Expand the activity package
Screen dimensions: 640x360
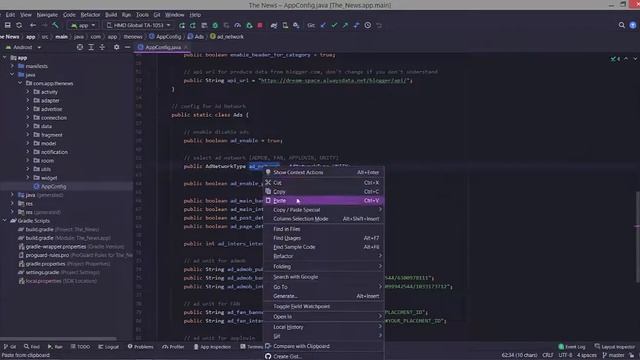click(28, 92)
